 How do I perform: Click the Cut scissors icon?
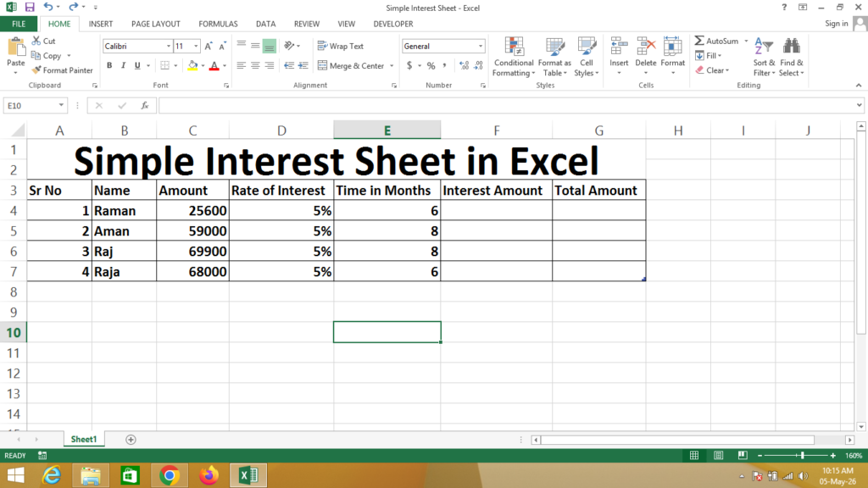(36, 41)
